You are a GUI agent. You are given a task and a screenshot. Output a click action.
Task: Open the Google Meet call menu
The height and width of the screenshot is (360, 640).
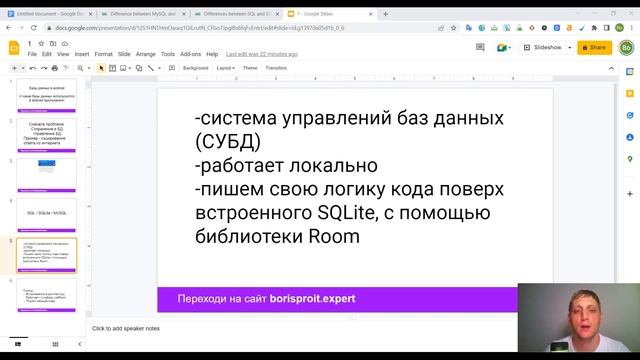(504, 48)
